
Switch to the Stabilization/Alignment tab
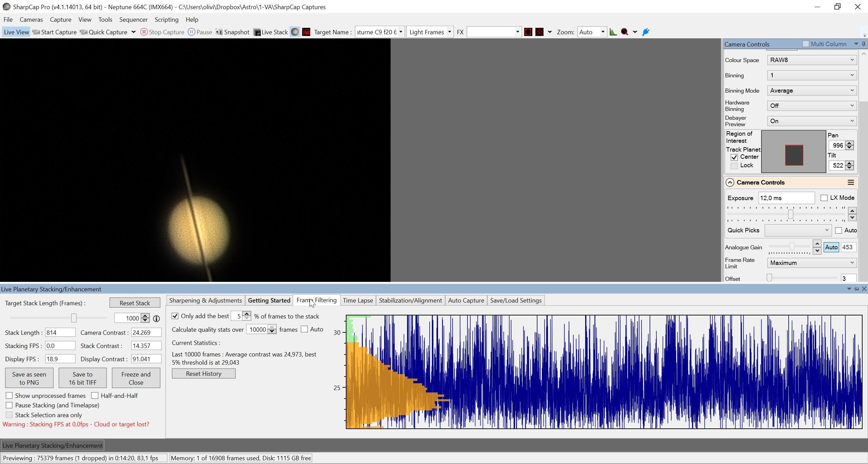click(410, 300)
